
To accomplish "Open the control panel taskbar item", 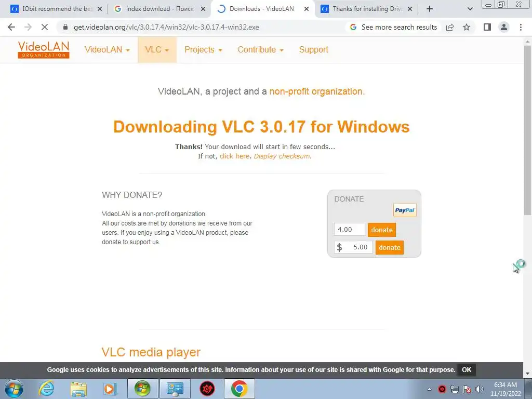I will pyautogui.click(x=175, y=389).
